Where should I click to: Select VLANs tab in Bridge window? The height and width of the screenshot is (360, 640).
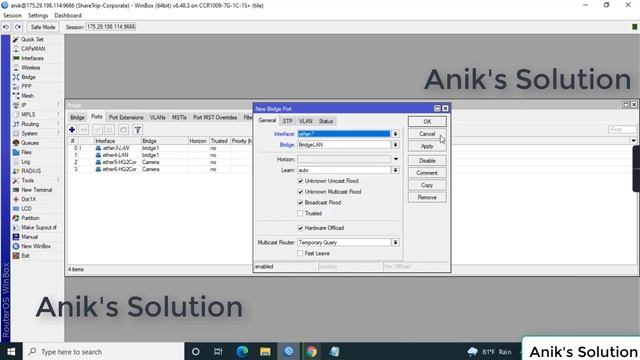click(158, 118)
